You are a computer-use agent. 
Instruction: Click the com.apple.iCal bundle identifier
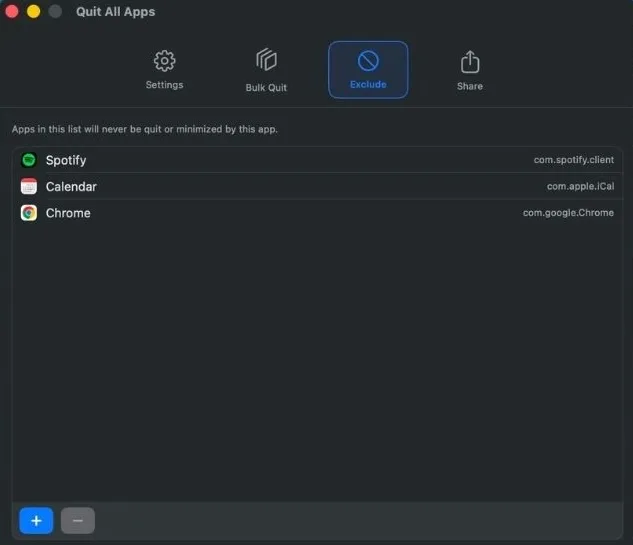[x=581, y=186]
